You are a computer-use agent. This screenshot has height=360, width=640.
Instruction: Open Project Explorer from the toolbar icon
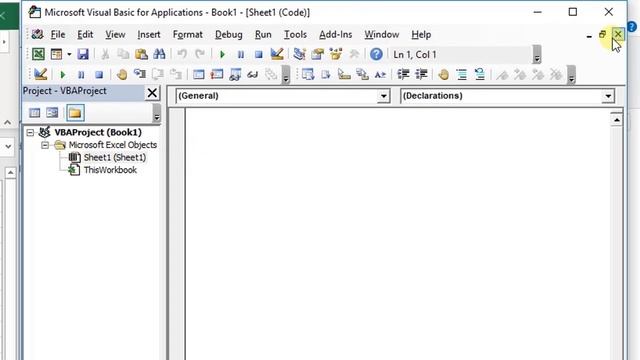click(299, 54)
